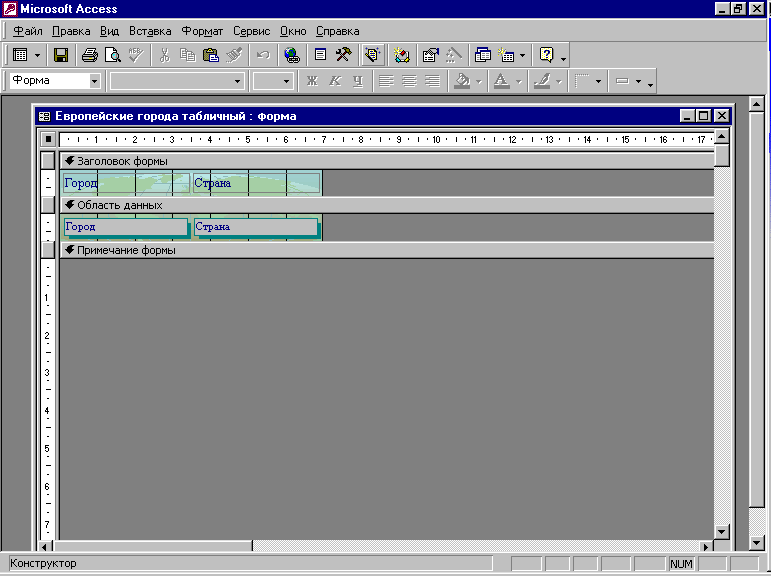771x576 pixels.
Task: Select the Заголовок формы section bar
Action: [x=386, y=161]
